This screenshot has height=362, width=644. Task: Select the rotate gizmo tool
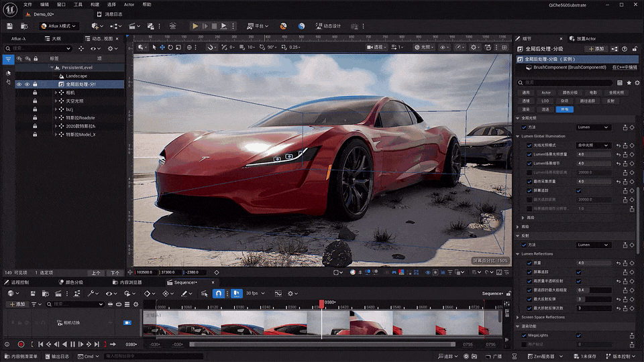(170, 47)
